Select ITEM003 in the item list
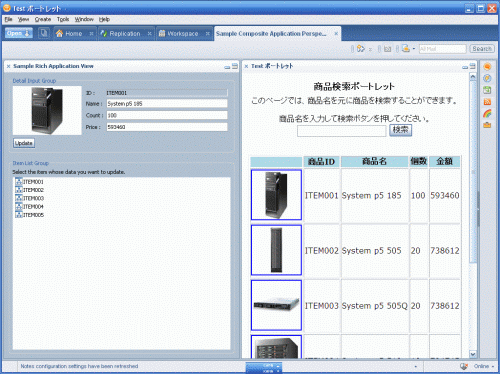Image resolution: width=500 pixels, height=374 pixels. [30, 198]
